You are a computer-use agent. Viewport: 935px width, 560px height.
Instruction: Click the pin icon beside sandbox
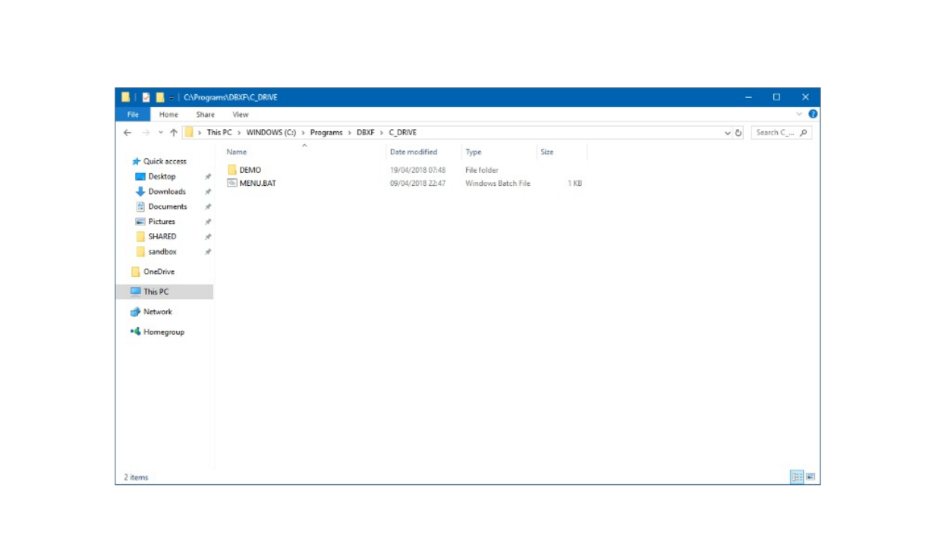pos(208,252)
